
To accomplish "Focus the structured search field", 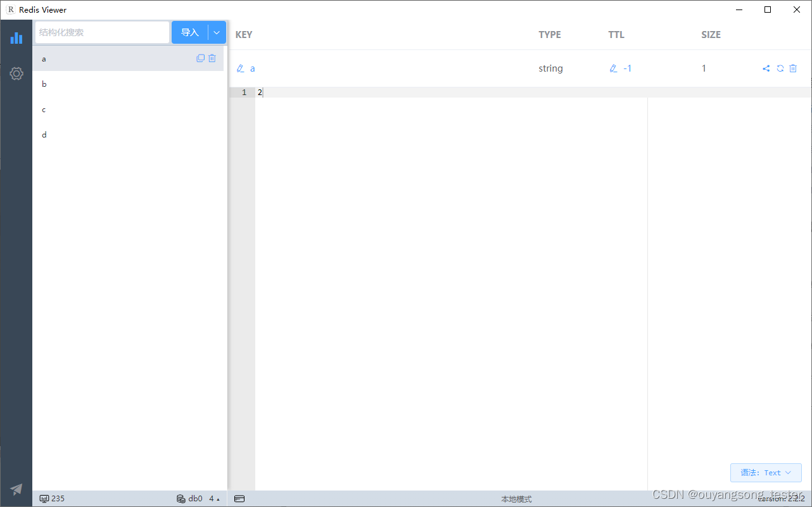I will 102,32.
